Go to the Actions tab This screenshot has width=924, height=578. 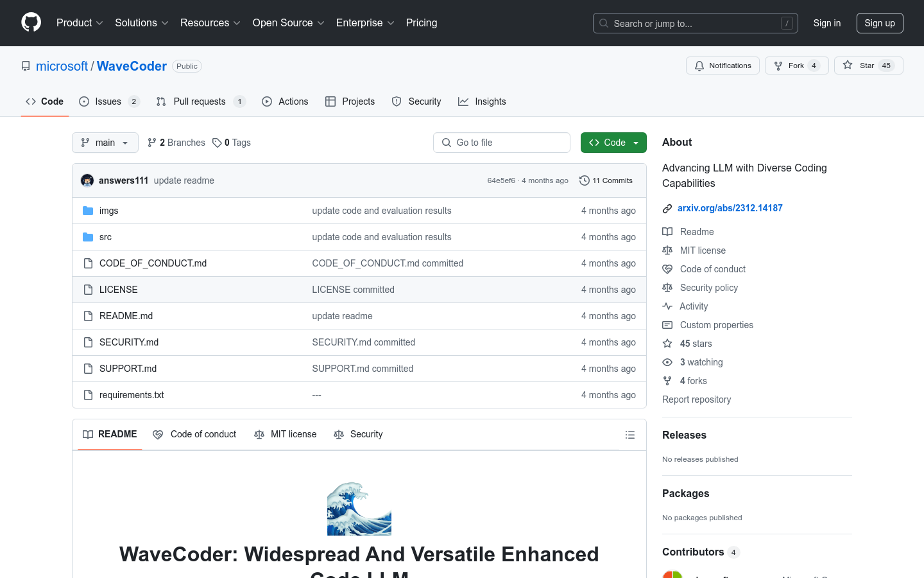point(285,101)
